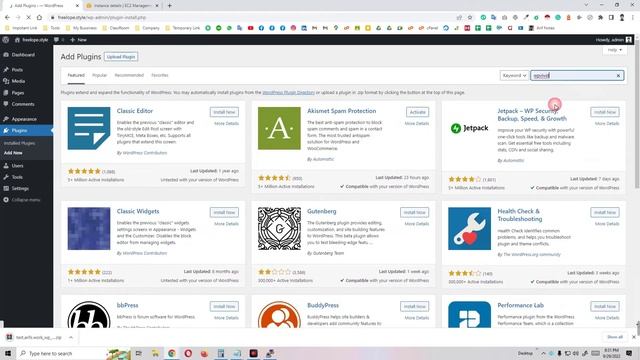Screen dimensions: 640x360
Task: Go back in browser history
Action: click(x=7, y=18)
